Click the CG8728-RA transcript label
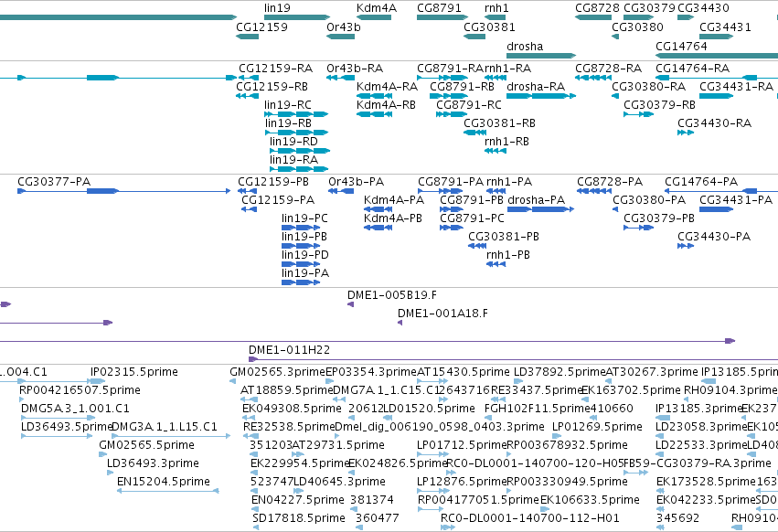Image resolution: width=778 pixels, height=532 pixels. tap(608, 68)
